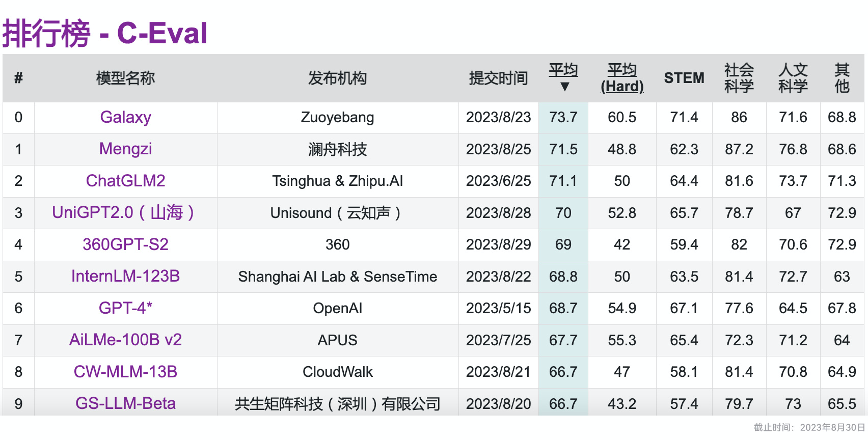
Task: Open the Galaxy model link
Action: click(125, 117)
